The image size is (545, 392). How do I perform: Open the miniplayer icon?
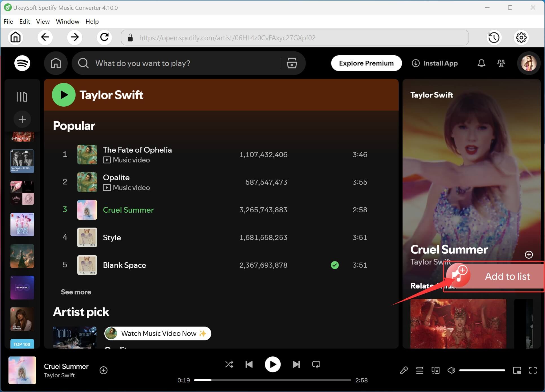(x=517, y=370)
